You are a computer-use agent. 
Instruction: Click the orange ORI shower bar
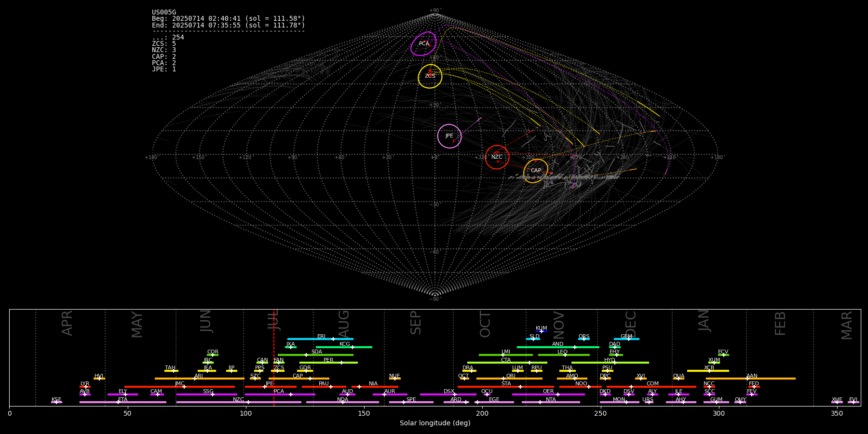(509, 379)
